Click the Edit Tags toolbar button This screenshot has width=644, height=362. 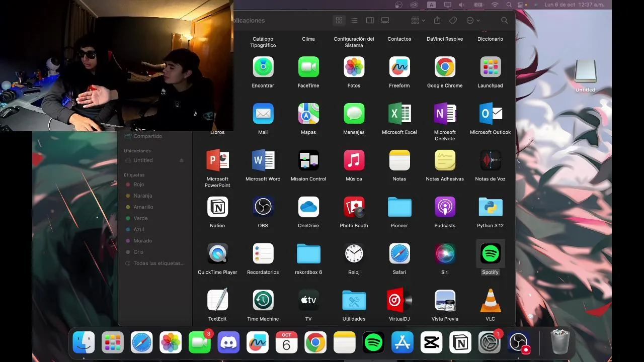coord(453,21)
